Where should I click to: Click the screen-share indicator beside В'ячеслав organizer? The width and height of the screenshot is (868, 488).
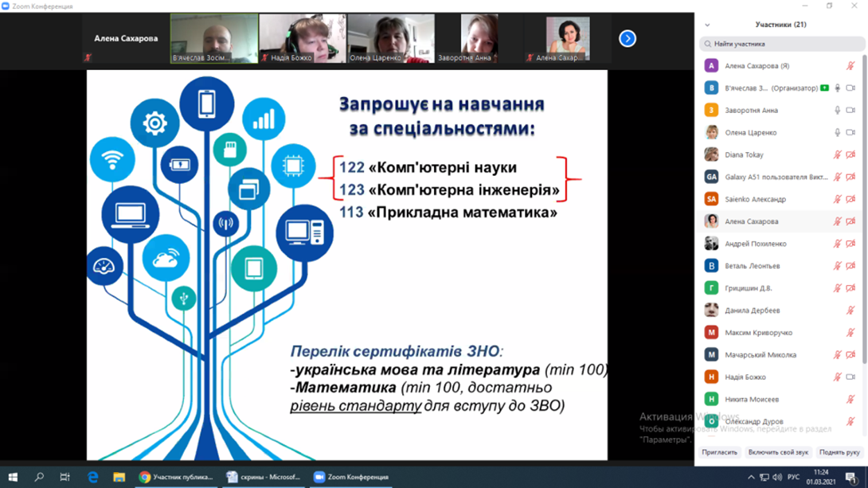824,88
